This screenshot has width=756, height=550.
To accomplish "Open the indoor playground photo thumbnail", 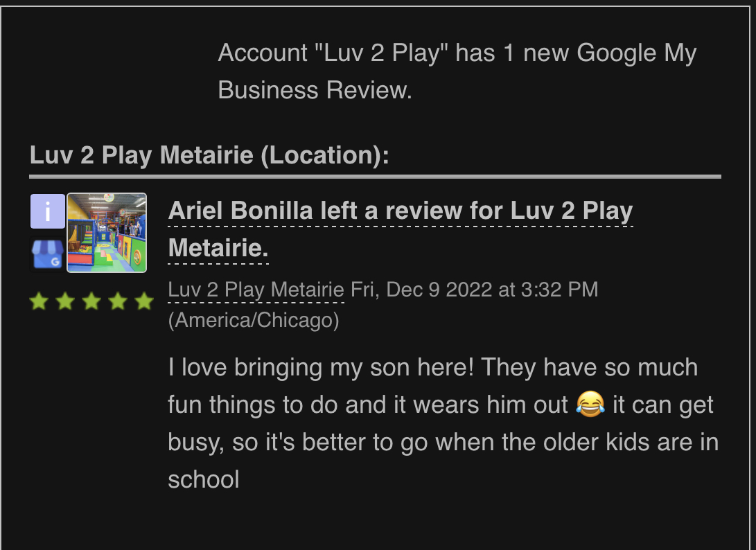I will coord(107,233).
